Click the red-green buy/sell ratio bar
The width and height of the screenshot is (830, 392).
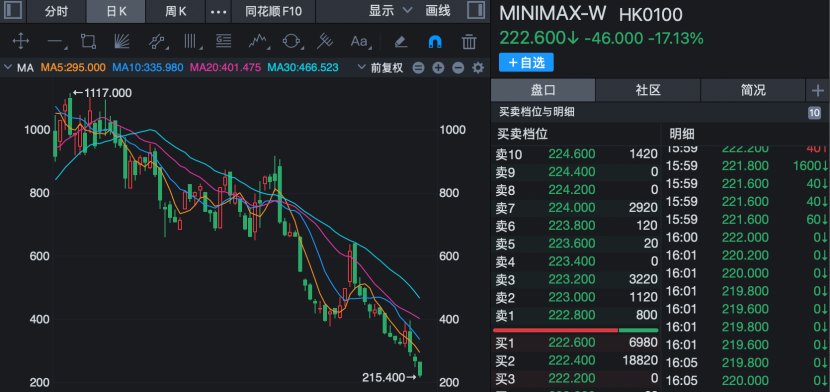pyautogui.click(x=576, y=330)
